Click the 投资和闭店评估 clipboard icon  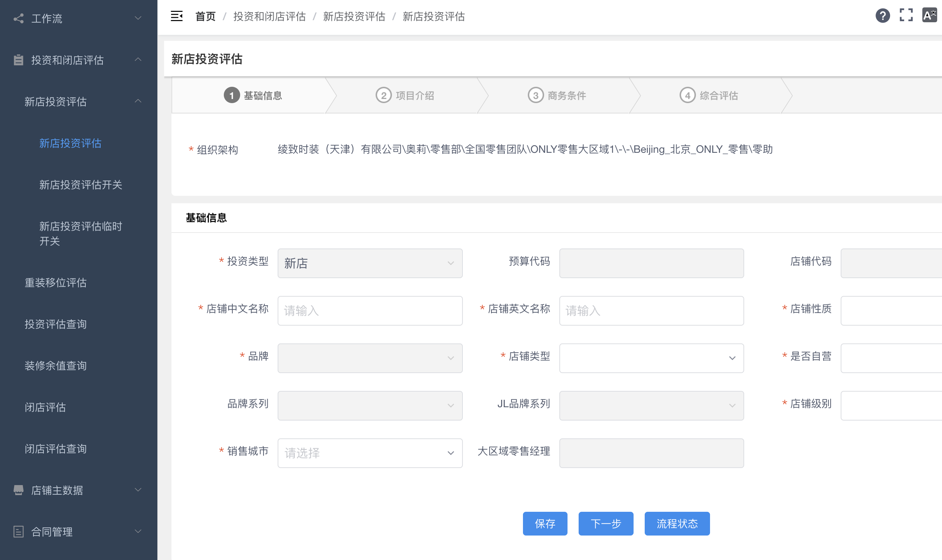(x=19, y=60)
